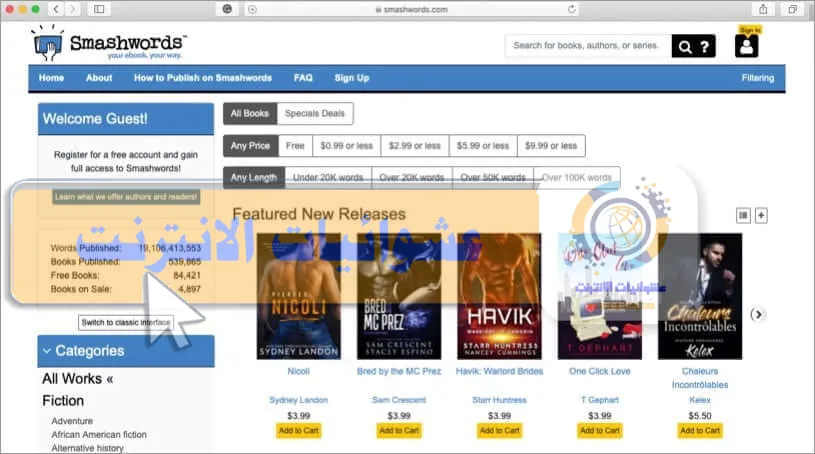Screen dimensions: 815x454
Task: Select African American fiction subcategory
Action: (99, 434)
